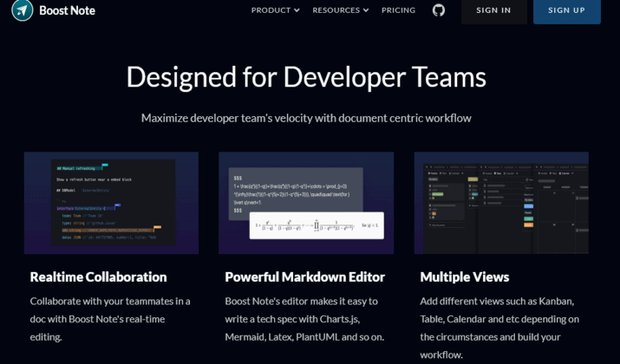Viewport: 620px width, 364px height.
Task: Click the Multiple Views heading
Action: click(x=465, y=277)
